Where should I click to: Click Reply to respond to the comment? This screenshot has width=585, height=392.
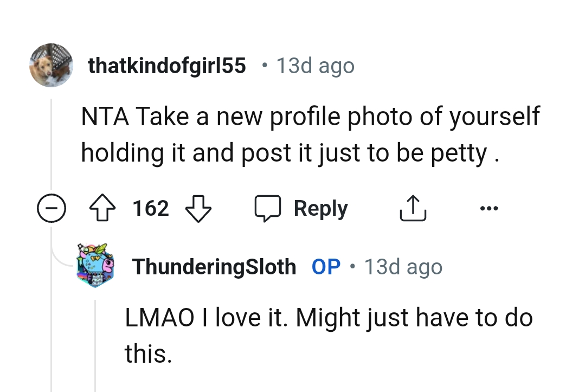coord(320,208)
